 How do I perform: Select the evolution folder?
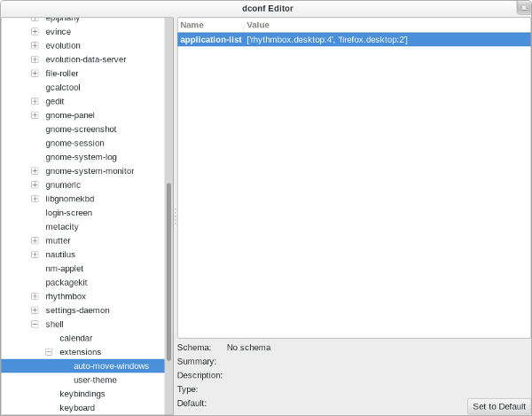(63, 45)
